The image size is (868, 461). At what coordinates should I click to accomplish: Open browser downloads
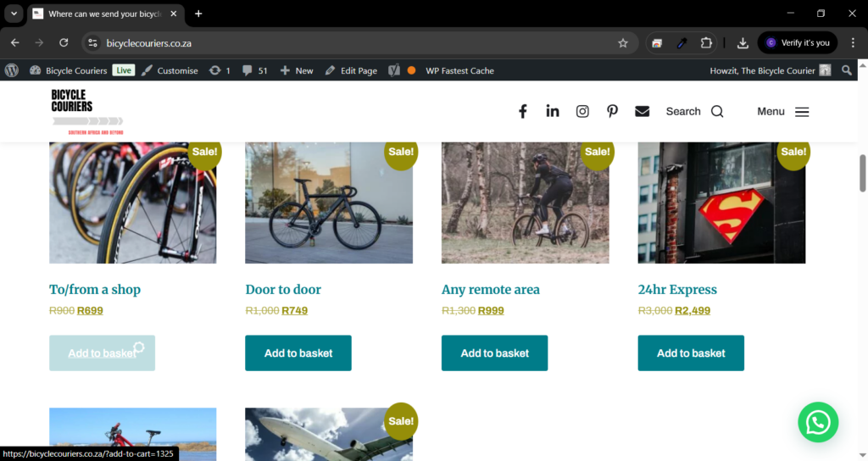[743, 42]
